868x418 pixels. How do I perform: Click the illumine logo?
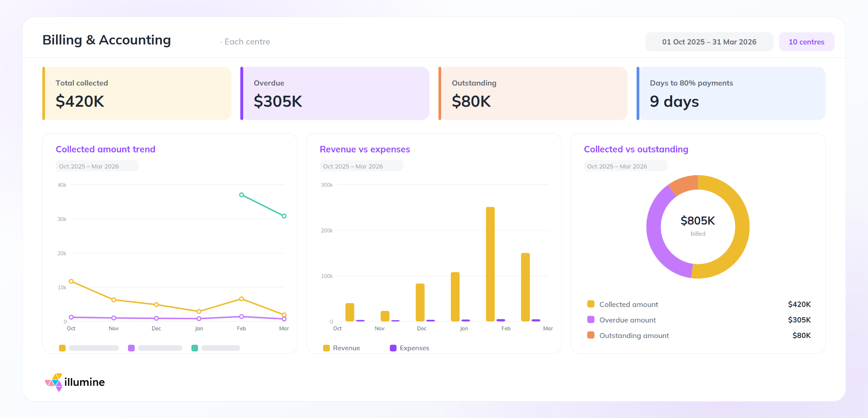75,382
